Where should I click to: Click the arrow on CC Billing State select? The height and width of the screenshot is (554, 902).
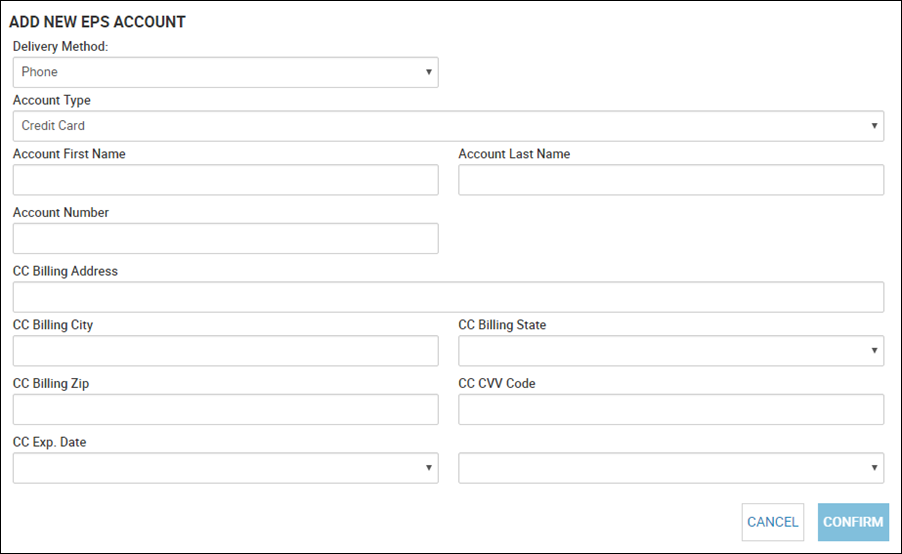(x=874, y=350)
